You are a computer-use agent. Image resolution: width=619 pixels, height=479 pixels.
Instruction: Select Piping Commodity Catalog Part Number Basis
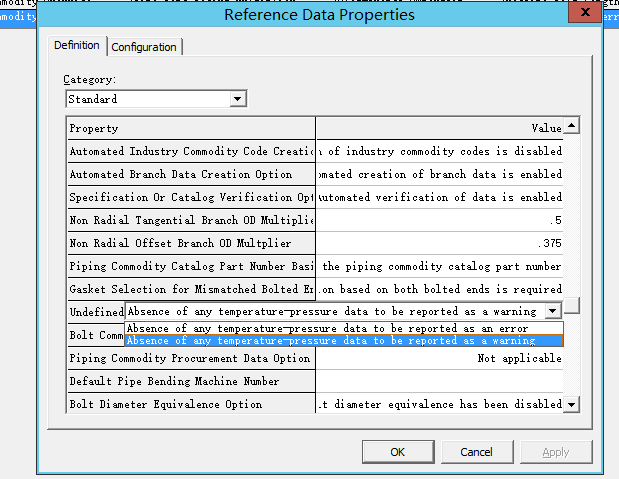(x=191, y=266)
